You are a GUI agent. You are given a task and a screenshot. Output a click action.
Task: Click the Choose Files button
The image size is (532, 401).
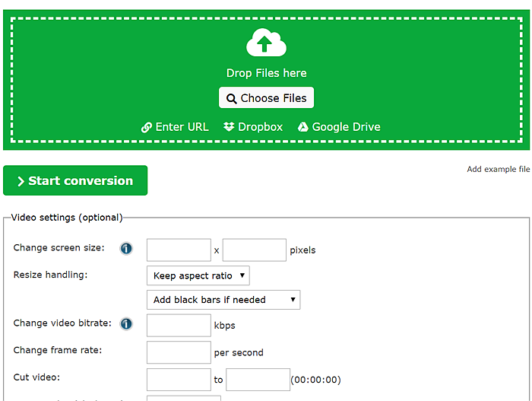[266, 97]
